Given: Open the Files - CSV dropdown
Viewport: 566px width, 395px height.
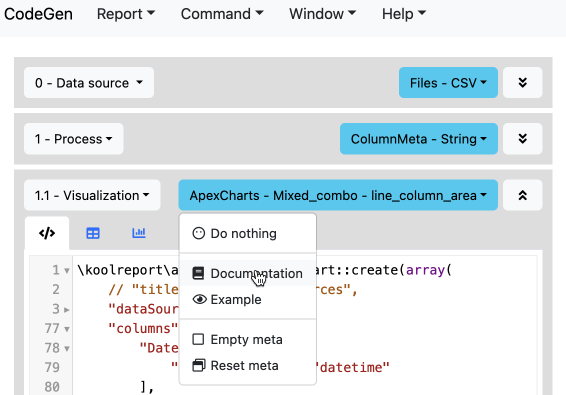Looking at the screenshot, I should pyautogui.click(x=448, y=83).
